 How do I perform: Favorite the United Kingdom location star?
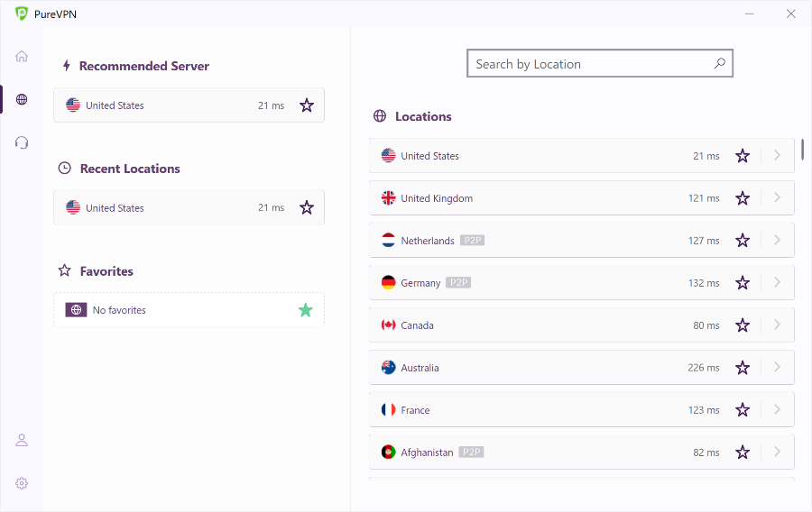pyautogui.click(x=743, y=198)
